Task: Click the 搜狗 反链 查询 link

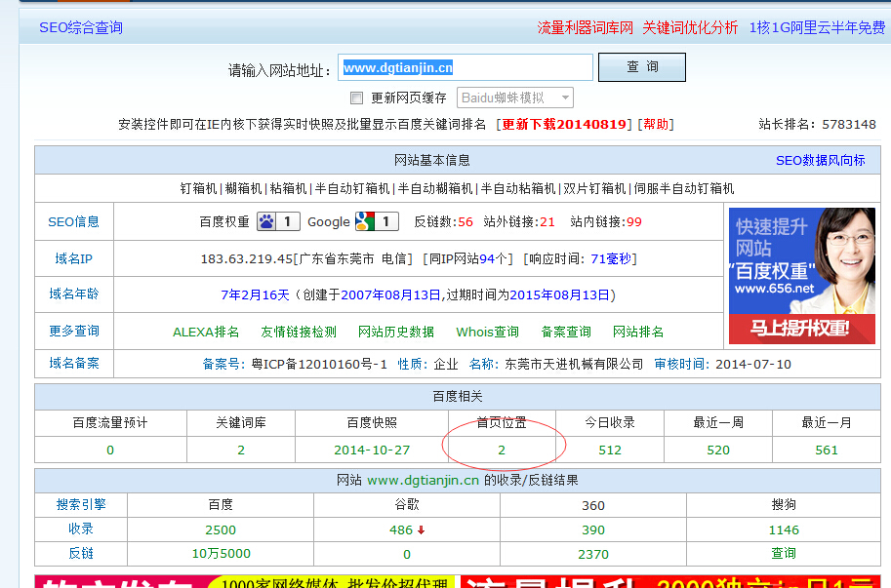Action: point(784,553)
